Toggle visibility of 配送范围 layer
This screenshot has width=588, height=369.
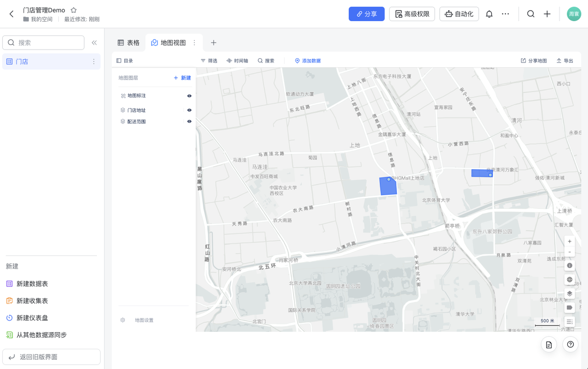(189, 121)
